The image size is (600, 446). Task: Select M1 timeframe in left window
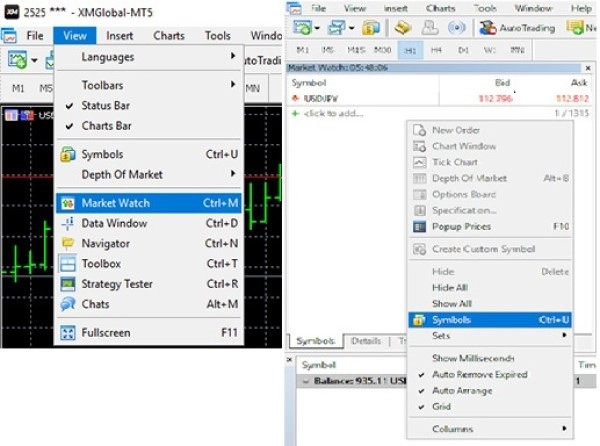coord(18,88)
